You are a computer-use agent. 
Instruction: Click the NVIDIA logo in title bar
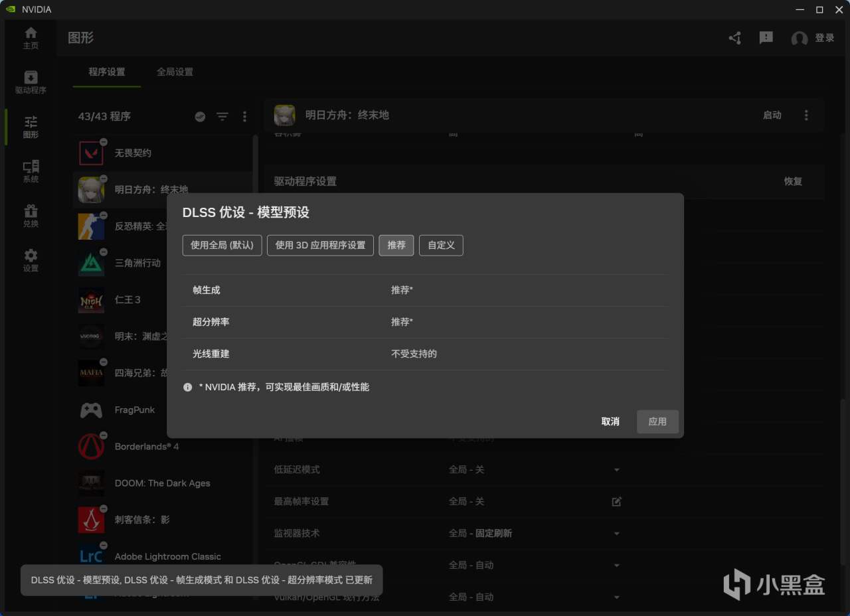pyautogui.click(x=10, y=9)
